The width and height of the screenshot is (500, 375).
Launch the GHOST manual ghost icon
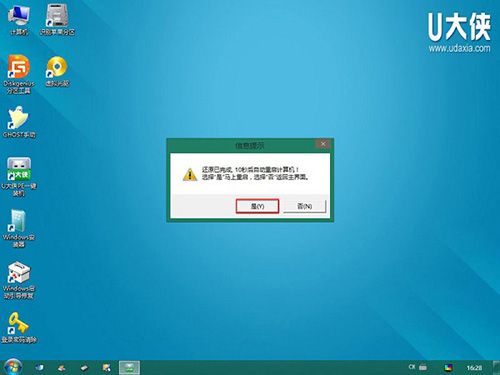point(19,122)
